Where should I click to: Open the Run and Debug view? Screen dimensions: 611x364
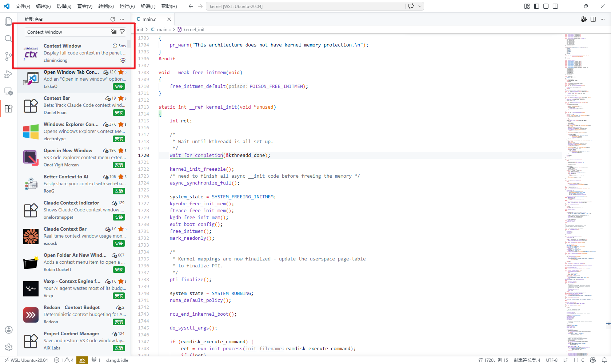(8, 74)
